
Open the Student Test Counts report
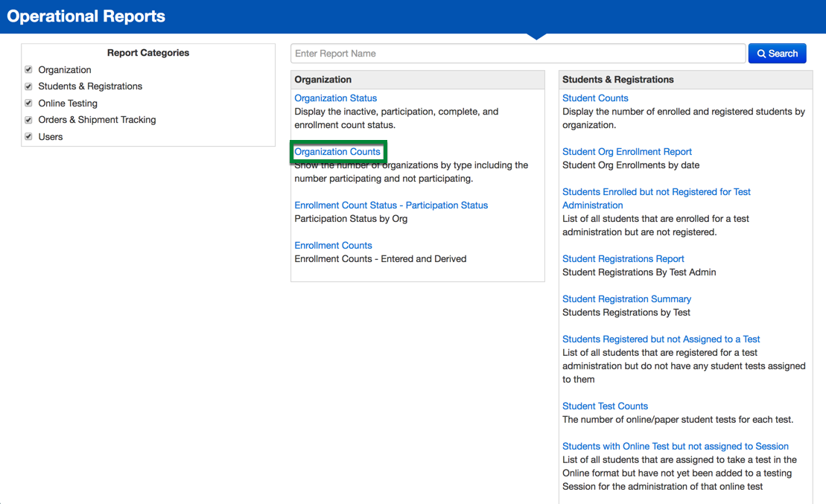[605, 406]
